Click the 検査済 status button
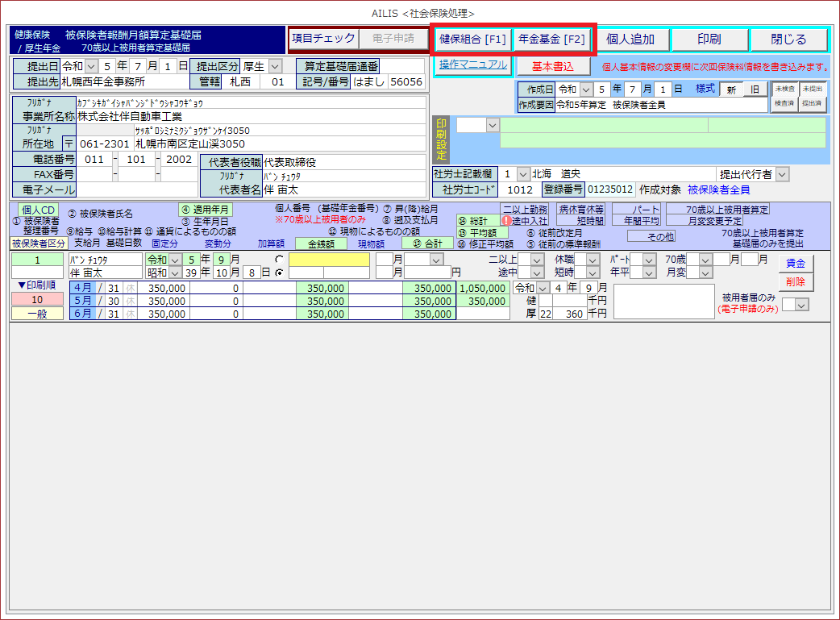This screenshot has height=620, width=840. coord(784,104)
